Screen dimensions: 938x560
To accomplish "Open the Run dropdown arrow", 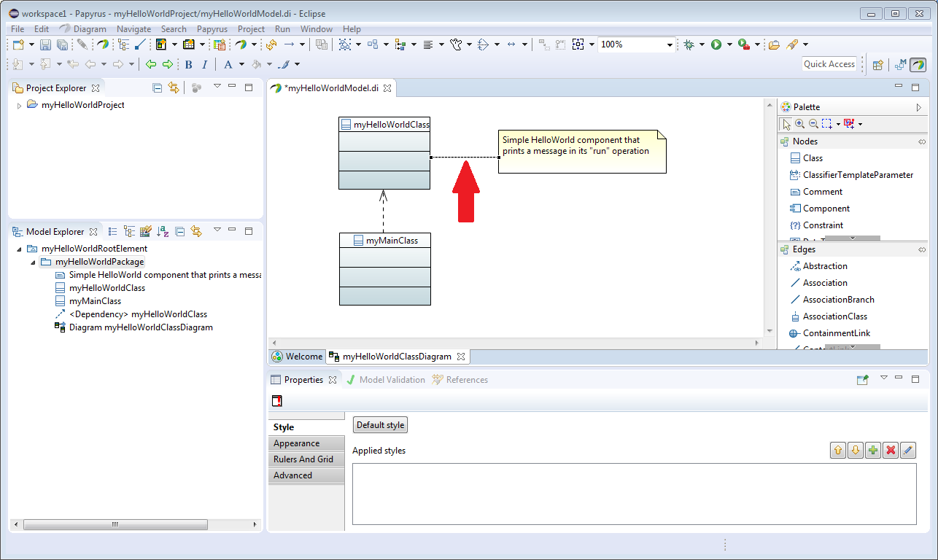I will 729,44.
